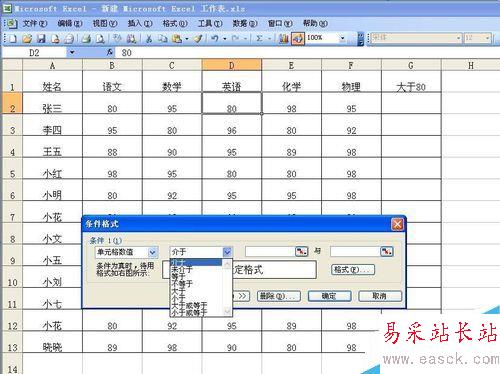This screenshot has height=374, width=500.
Task: Click the Copy icon in toolbar
Action: [x=163, y=39]
